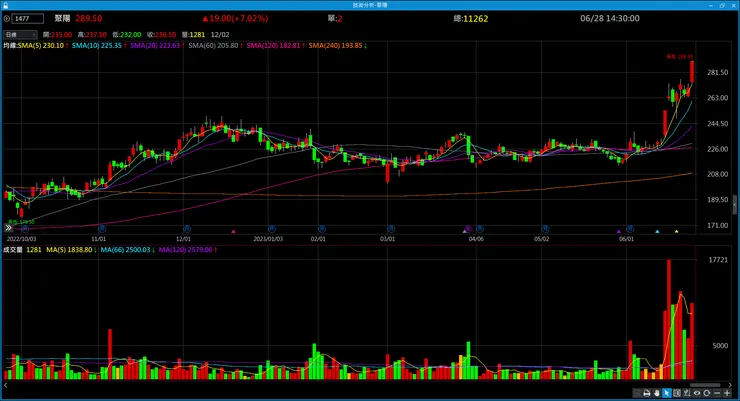Click the yellow triangle marker after 06/01
Image resolution: width=740 pixels, height=401 pixels.
[x=676, y=231]
